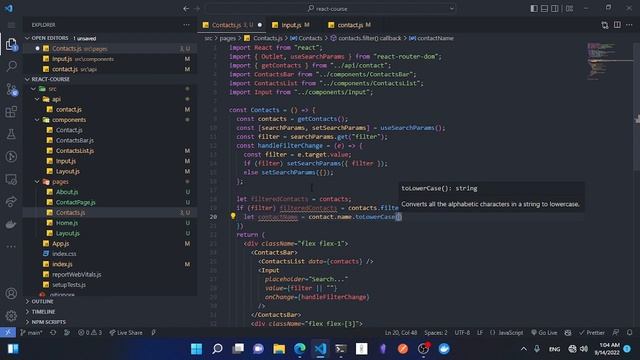Click the feedback icon in status bar
The height and width of the screenshot is (360, 640).
(616, 333)
